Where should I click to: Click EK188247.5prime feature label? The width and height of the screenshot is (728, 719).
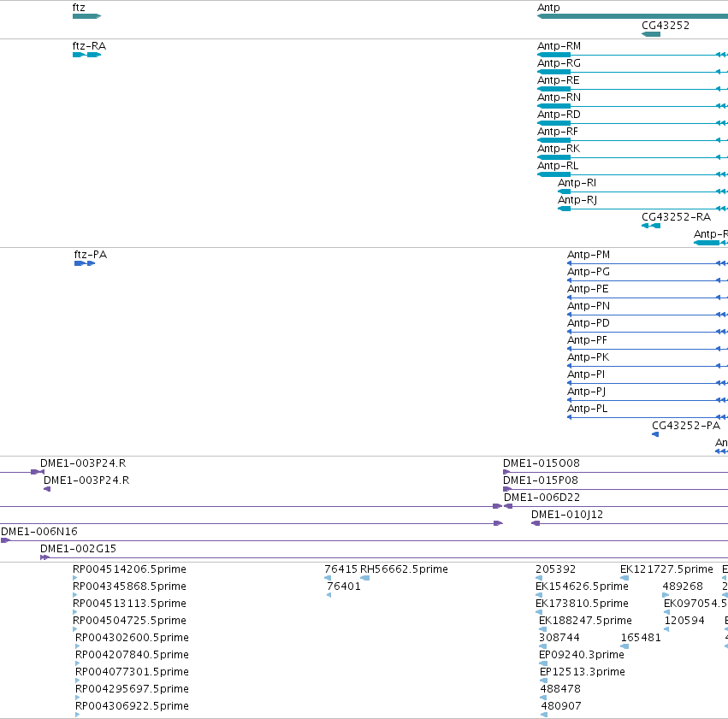(585, 621)
